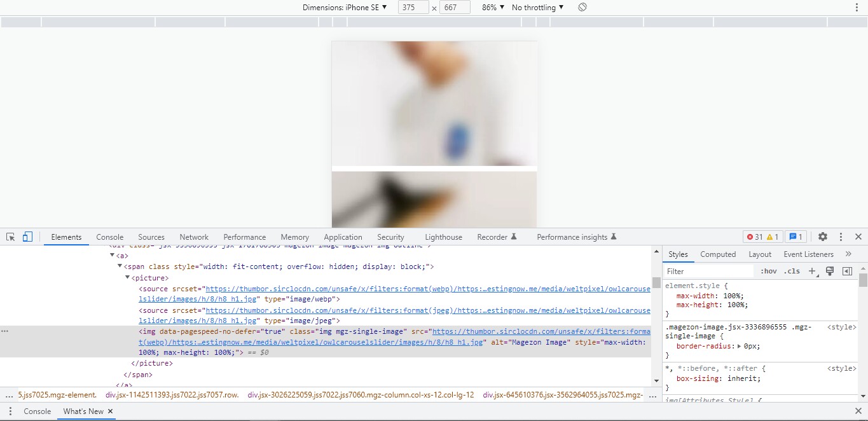The width and height of the screenshot is (868, 421).
Task: Select the inspect element tool
Action: 10,236
